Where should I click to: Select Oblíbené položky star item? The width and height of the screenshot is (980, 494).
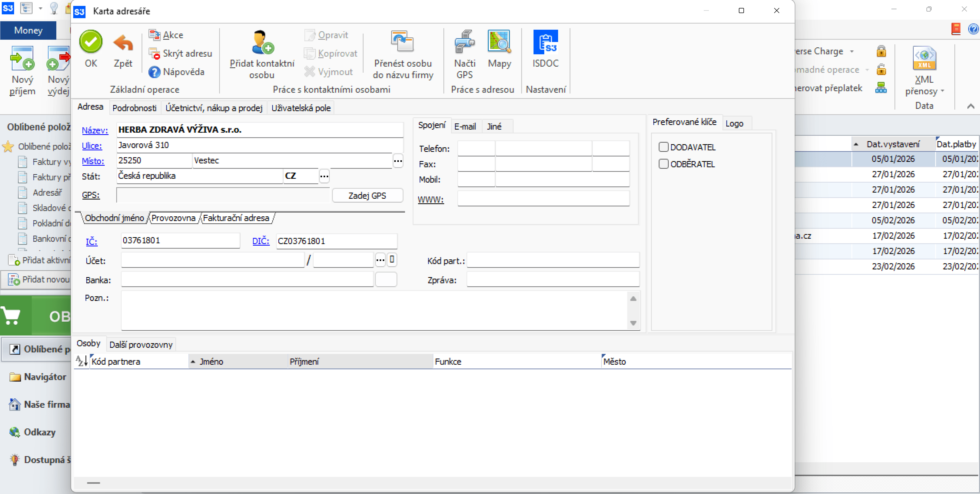37,146
